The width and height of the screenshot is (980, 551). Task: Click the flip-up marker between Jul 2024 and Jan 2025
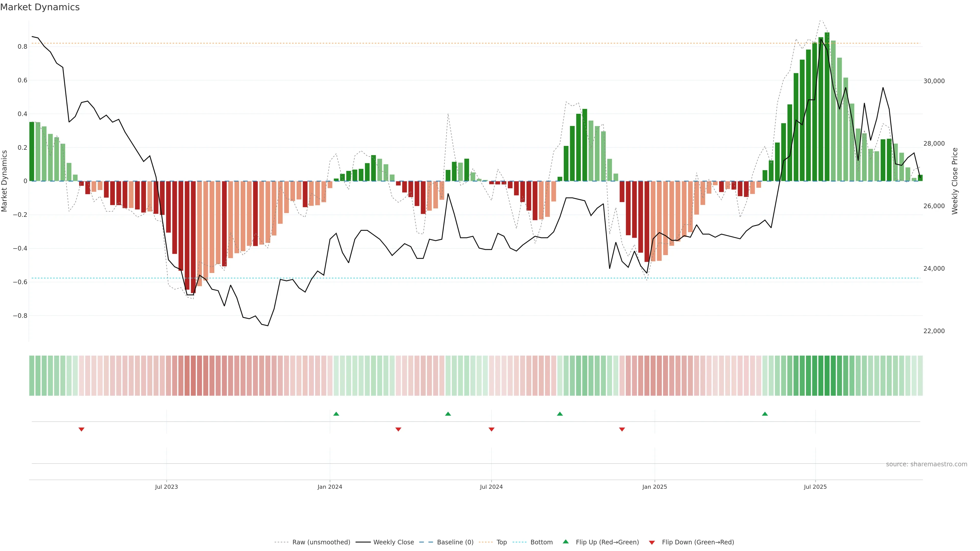[560, 414]
